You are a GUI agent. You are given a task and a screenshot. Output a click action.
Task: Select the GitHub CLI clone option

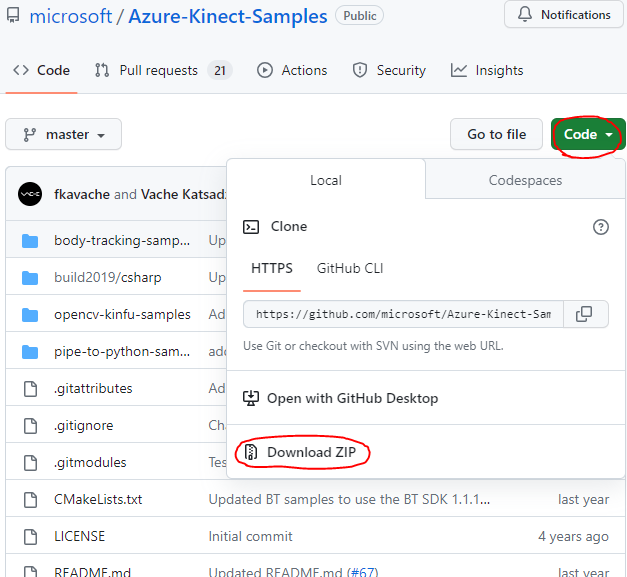(350, 268)
